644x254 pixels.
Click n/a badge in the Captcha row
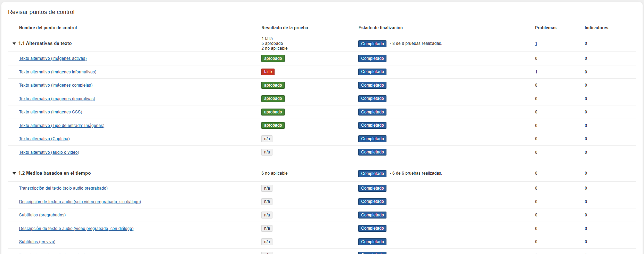[267, 139]
